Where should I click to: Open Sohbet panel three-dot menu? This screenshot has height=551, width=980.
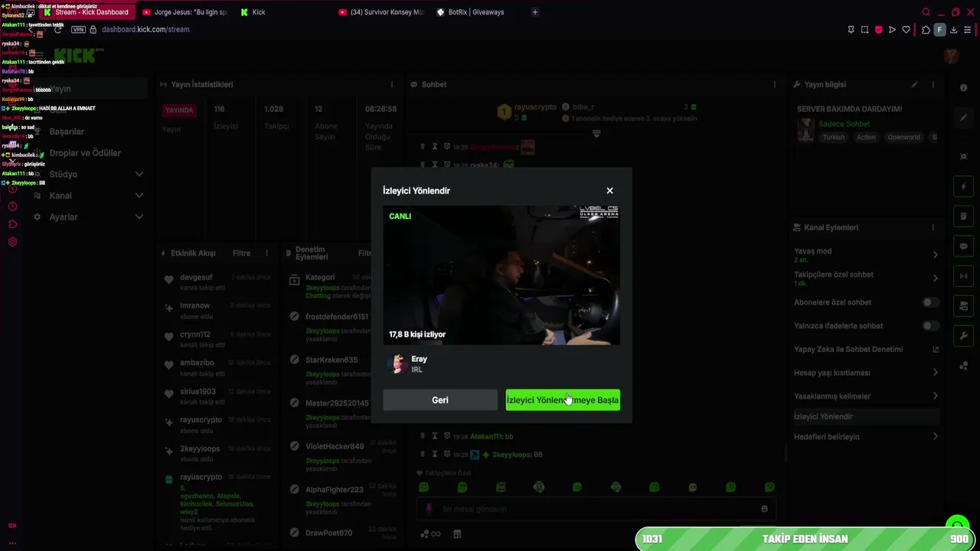[774, 84]
